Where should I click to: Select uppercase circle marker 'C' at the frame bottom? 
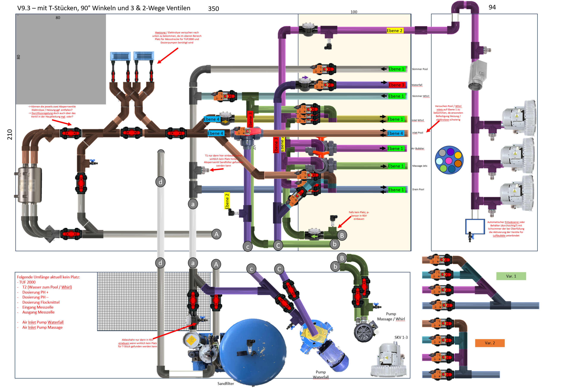tap(278, 245)
